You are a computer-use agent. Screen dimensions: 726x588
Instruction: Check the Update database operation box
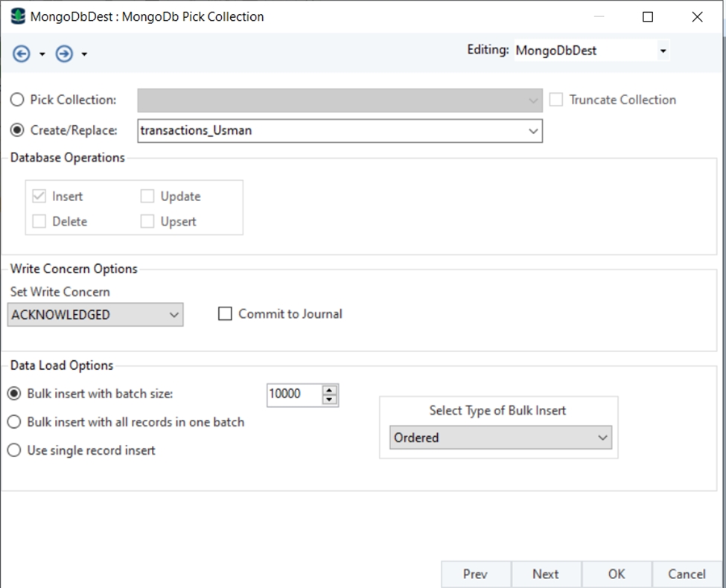point(147,196)
